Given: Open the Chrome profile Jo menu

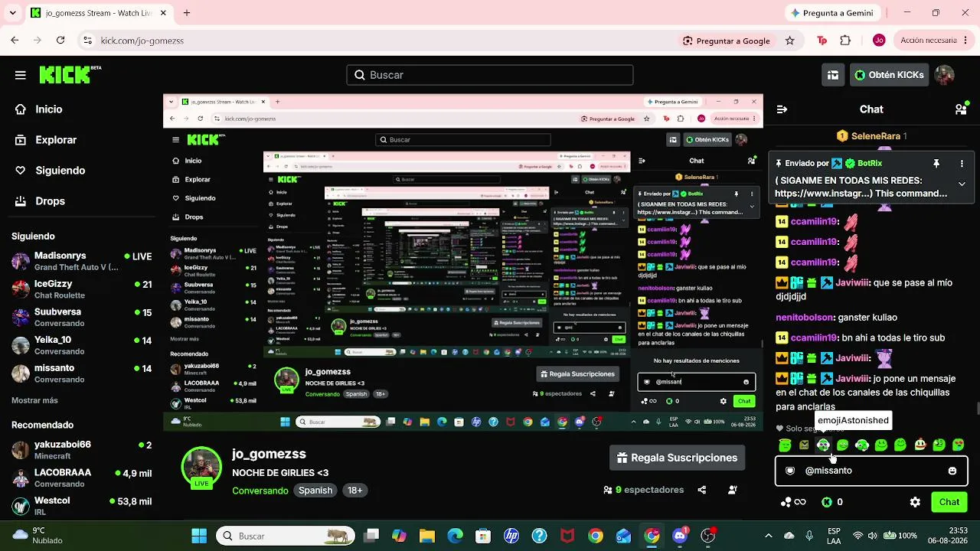Looking at the screenshot, I should (879, 41).
